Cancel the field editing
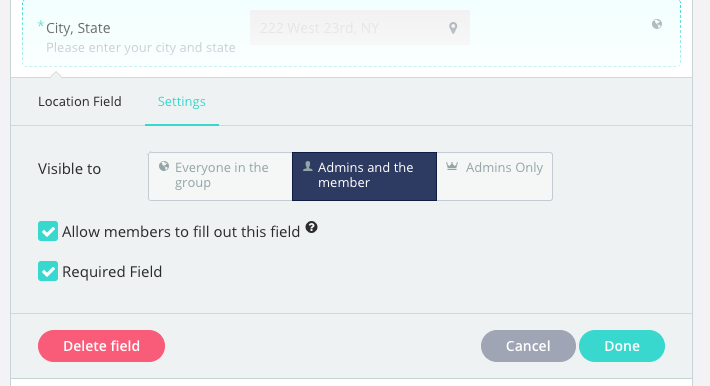 pos(528,346)
